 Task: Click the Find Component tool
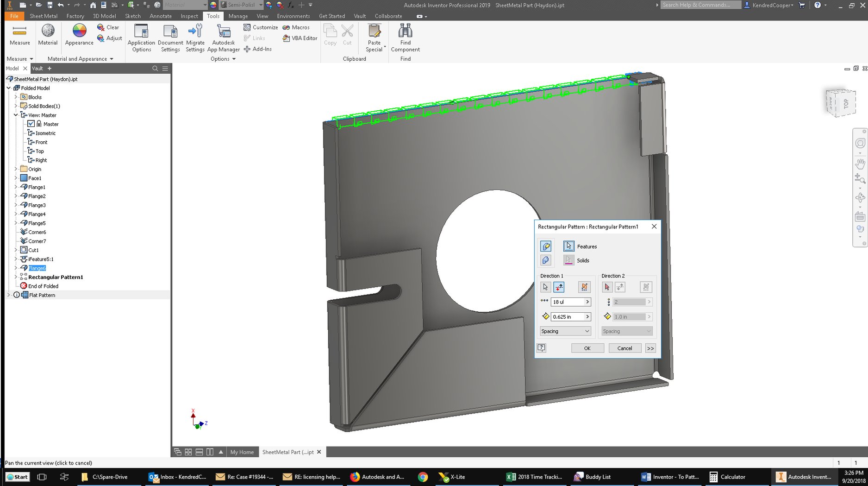tap(405, 38)
